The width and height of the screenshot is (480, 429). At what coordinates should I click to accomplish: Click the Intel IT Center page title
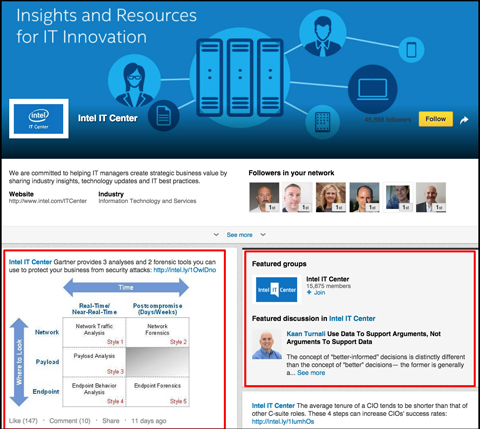pyautogui.click(x=108, y=118)
